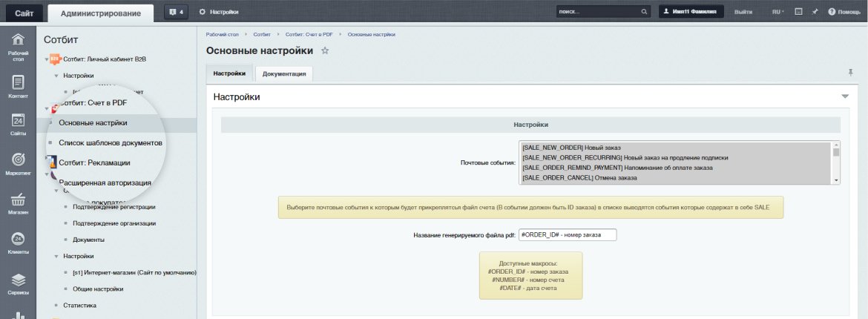Select [SALE_ORDER_REMIND_PAYMENT] reminder event

click(x=676, y=168)
